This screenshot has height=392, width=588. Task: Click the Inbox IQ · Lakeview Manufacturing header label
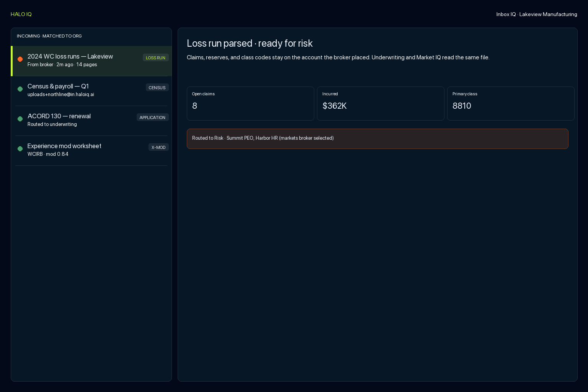click(x=537, y=14)
